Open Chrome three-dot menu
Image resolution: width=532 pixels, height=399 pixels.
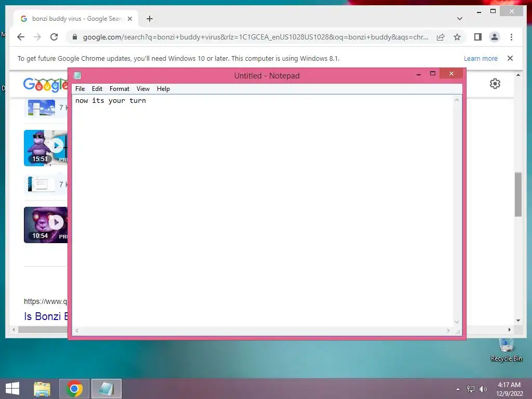[x=511, y=37]
